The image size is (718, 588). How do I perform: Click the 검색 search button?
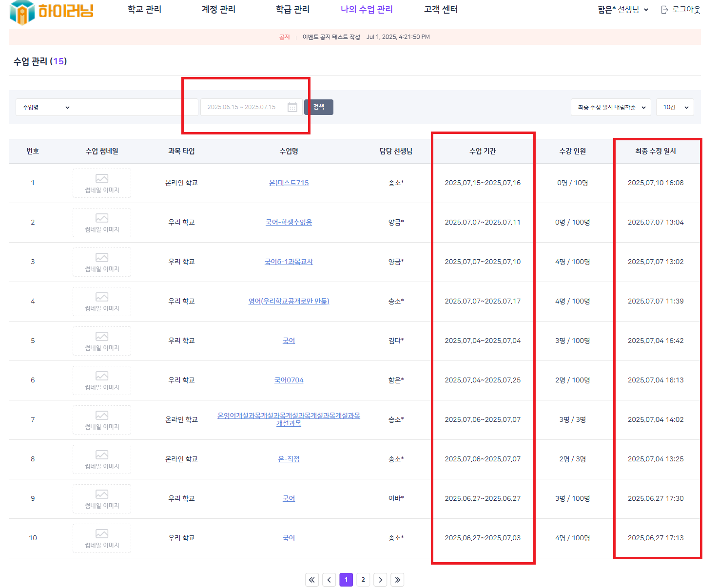319,107
